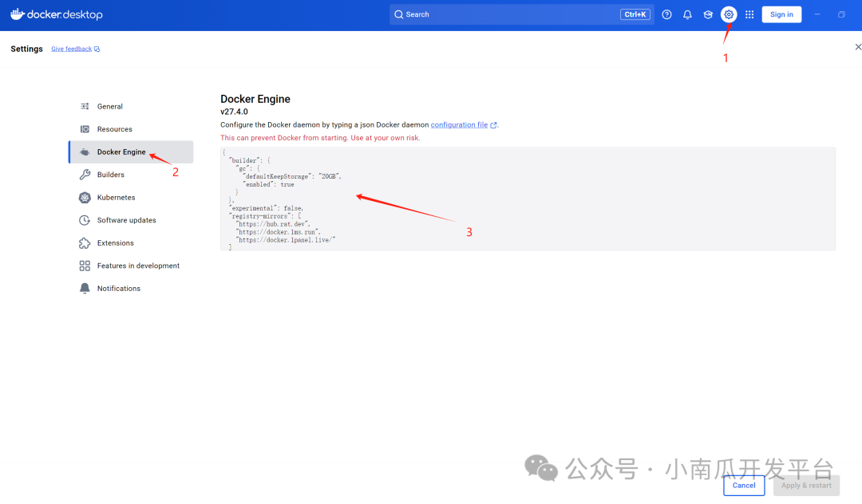The height and width of the screenshot is (504, 862).
Task: Click the "defaultKeepStorage": "20GB" line
Action: (x=292, y=177)
